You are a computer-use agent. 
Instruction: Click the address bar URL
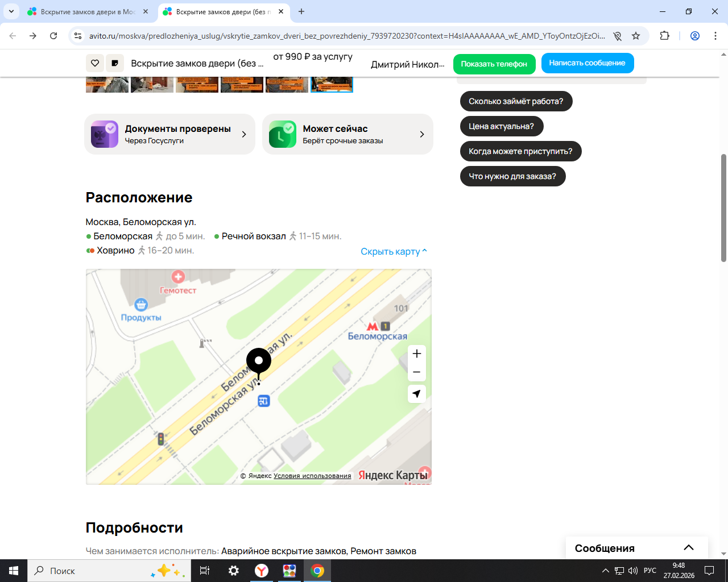tap(347, 36)
